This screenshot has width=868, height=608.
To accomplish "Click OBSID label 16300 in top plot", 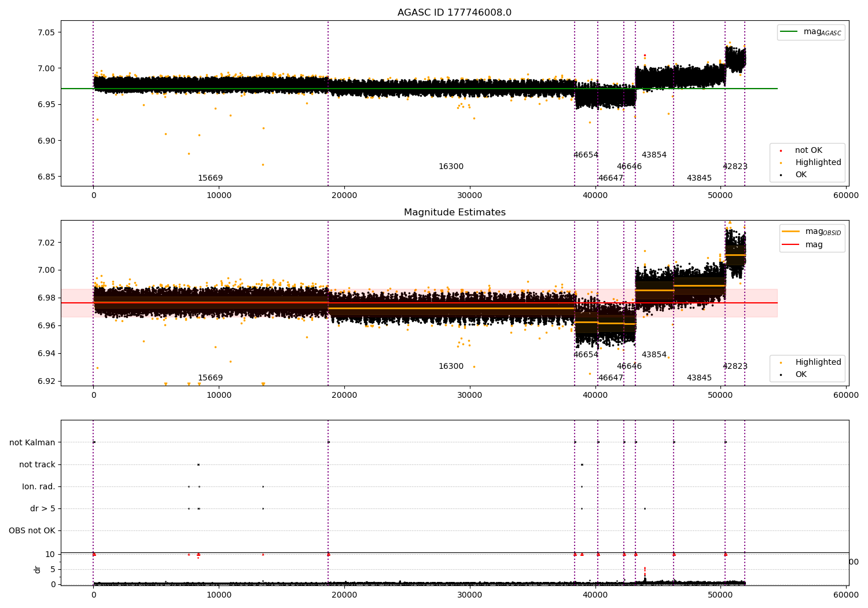I will [x=451, y=167].
